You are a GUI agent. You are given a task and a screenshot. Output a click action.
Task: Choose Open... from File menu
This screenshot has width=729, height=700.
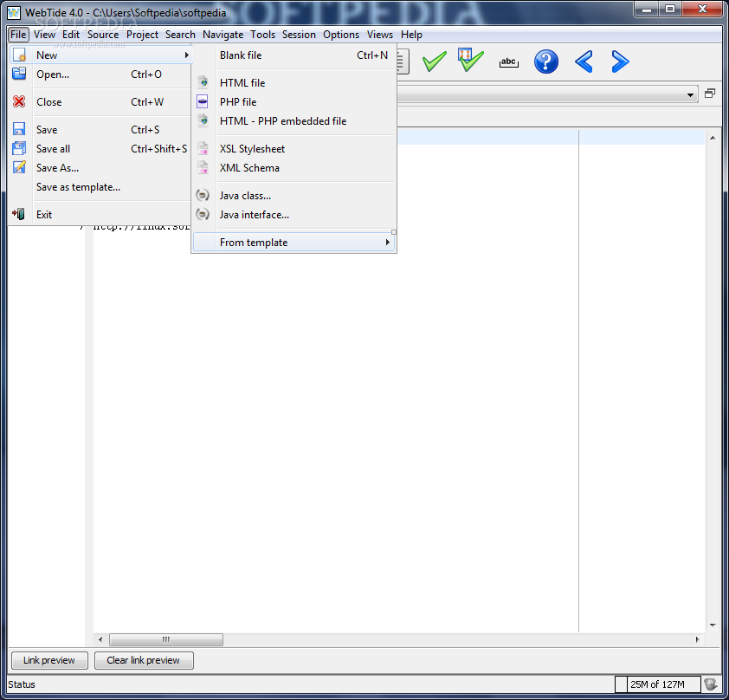101,74
